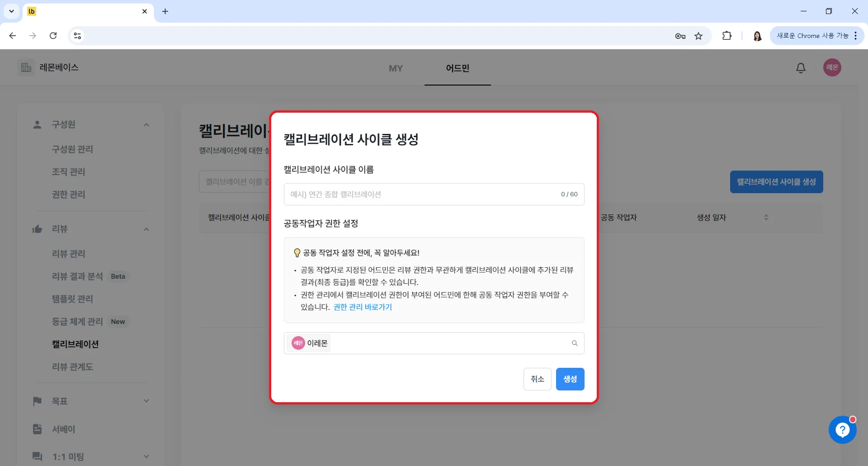Viewport: 868px width, 466px height.
Task: Switch to 어드민 tab
Action: coord(458,68)
